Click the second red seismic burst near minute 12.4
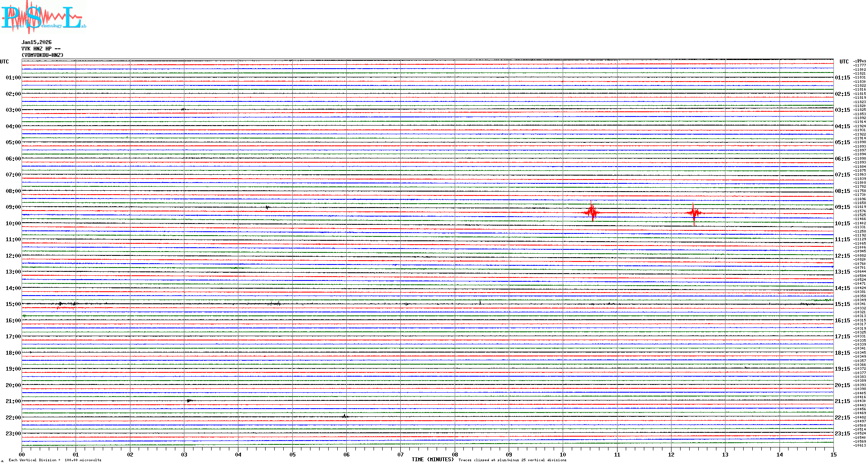Viewport: 868px width, 466px height. tap(694, 213)
